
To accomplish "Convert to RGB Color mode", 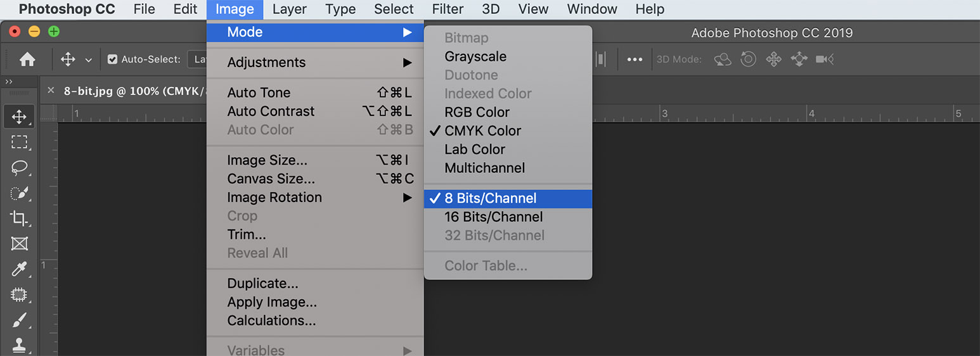I will coord(508,112).
